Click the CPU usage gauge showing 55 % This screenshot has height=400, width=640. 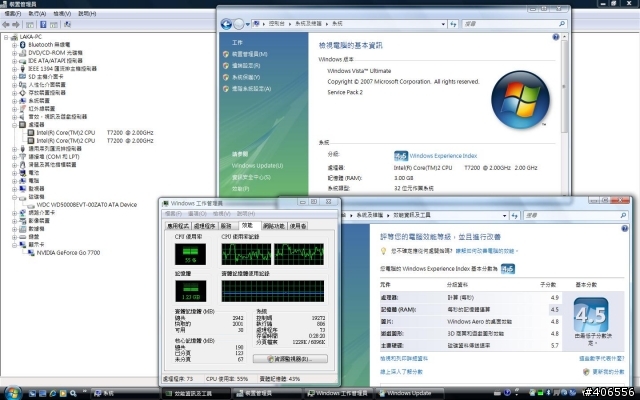190,254
